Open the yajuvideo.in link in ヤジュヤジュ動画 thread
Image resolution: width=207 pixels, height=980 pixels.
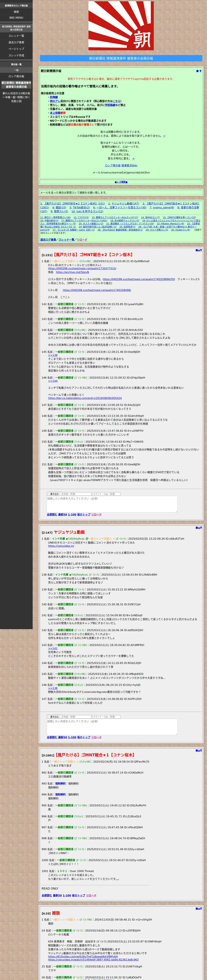61,546
